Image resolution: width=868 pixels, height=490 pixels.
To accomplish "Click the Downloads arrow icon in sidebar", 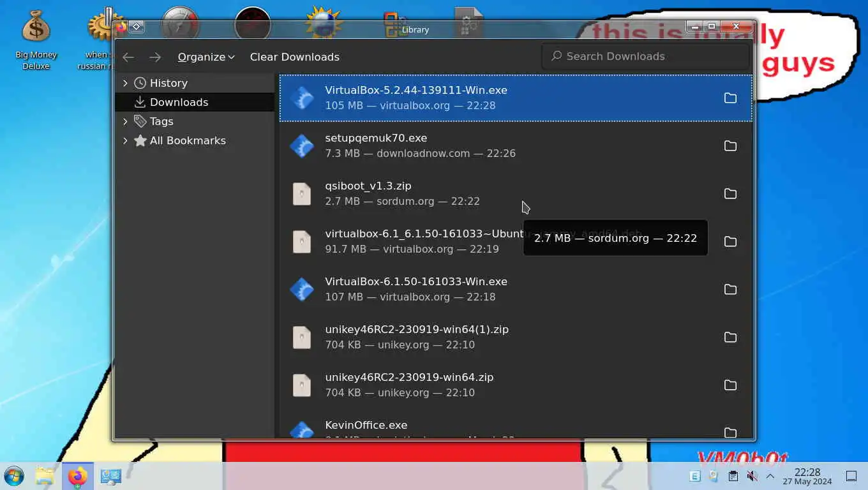I will (140, 102).
